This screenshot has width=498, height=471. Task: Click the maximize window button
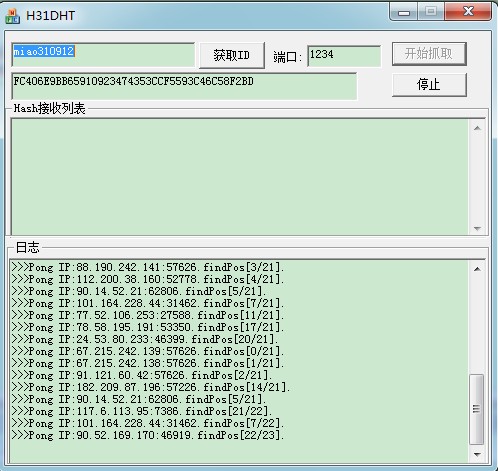(431, 12)
